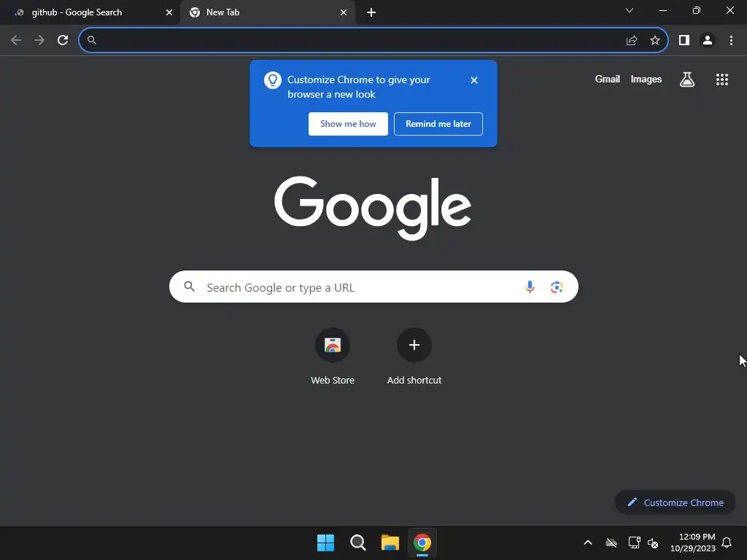The width and height of the screenshot is (747, 560).
Task: Open the notifications bell
Action: 727,542
